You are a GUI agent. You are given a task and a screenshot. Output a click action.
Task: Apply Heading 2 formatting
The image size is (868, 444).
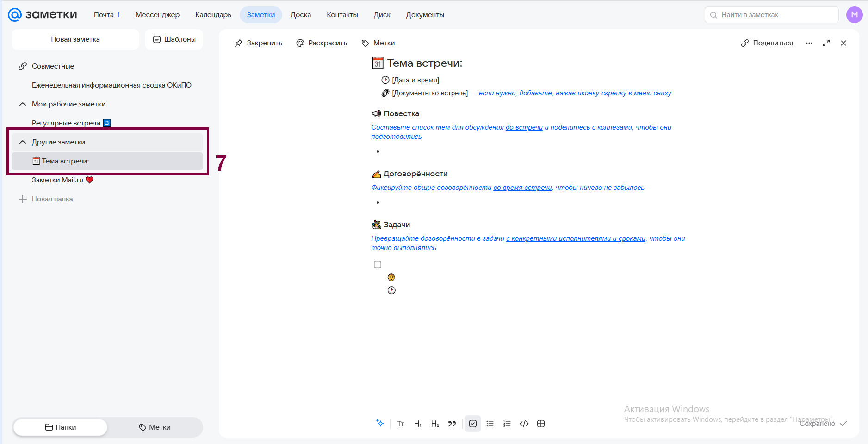coord(435,424)
